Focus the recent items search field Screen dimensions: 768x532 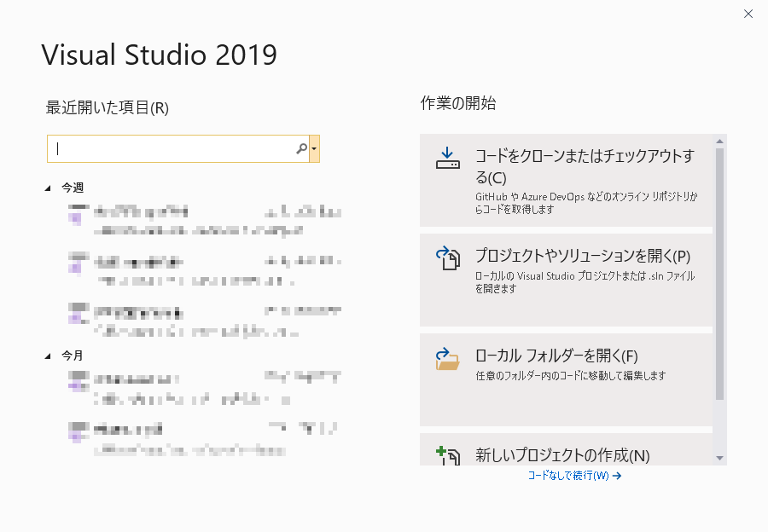pyautogui.click(x=178, y=149)
